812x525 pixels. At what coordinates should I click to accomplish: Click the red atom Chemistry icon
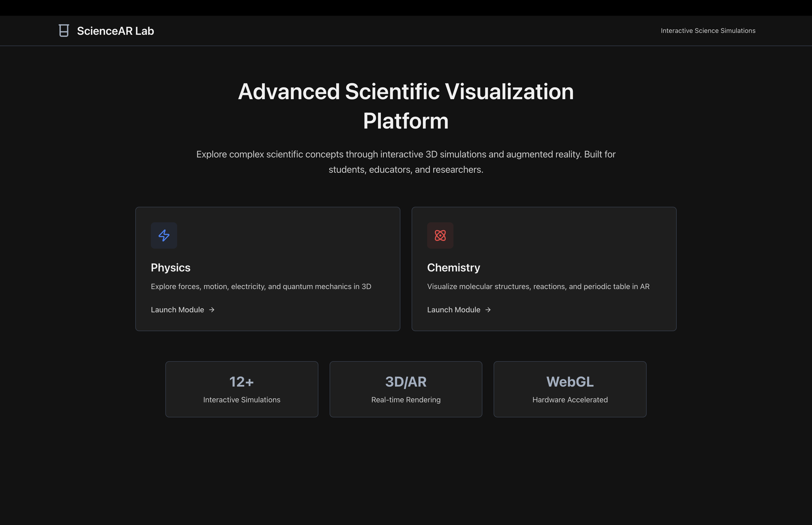(x=440, y=235)
